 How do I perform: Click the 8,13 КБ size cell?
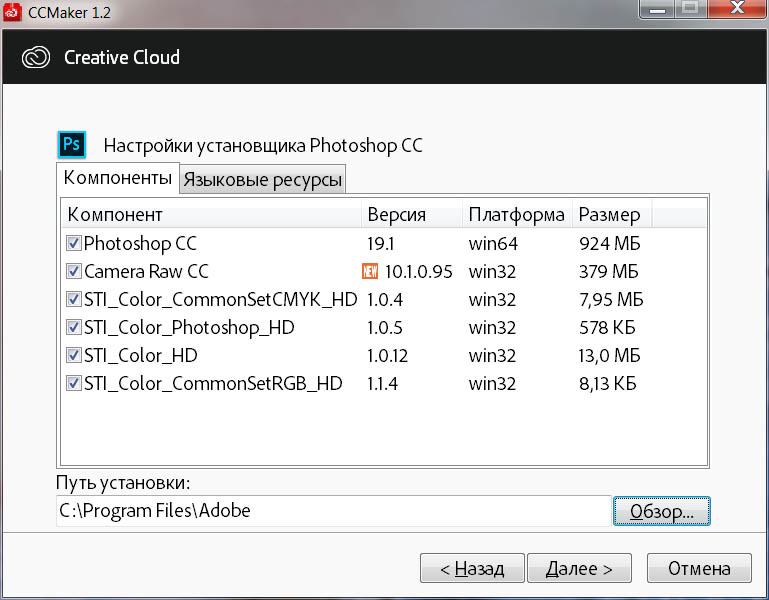608,383
